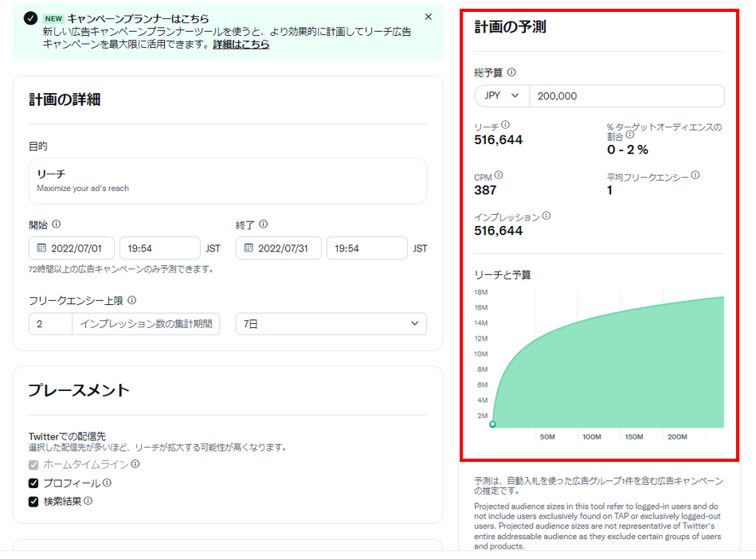This screenshot has height=559, width=756.
Task: Uncheck the プロフィール placement checkbox
Action: coord(33,483)
